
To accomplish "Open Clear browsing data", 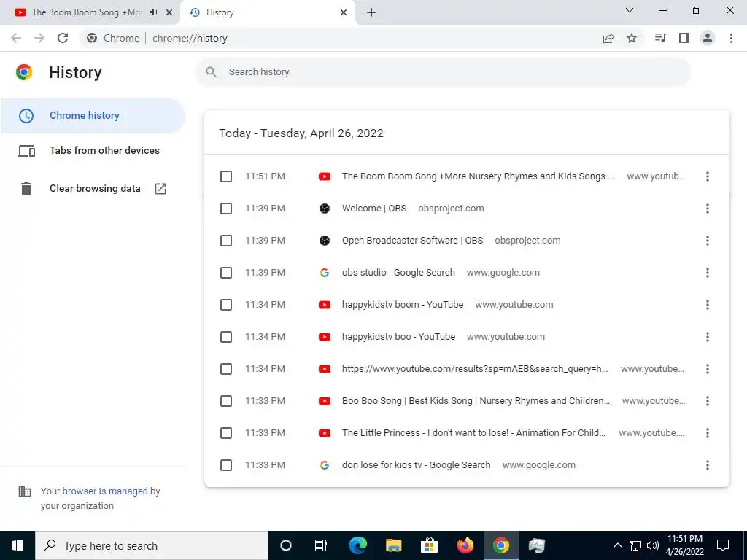I will [93, 189].
